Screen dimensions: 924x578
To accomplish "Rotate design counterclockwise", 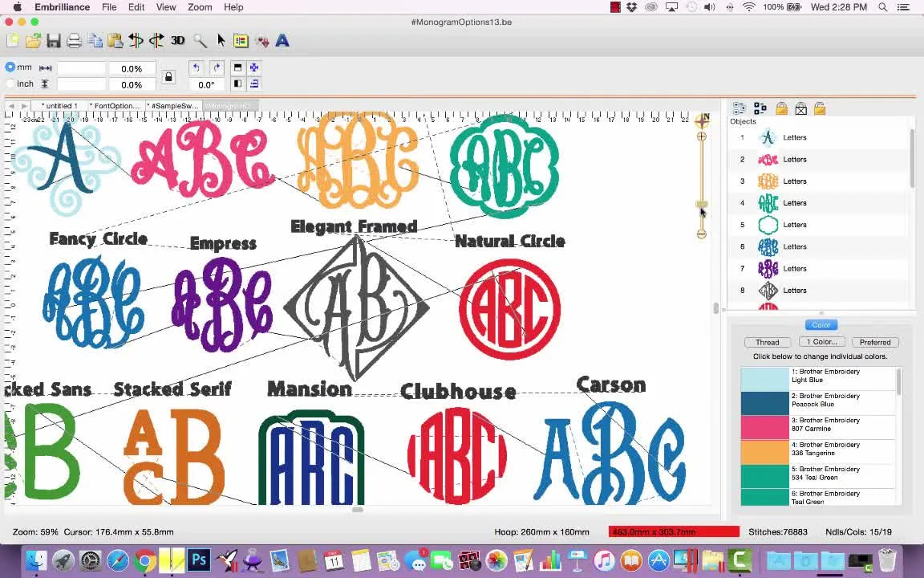I will [x=197, y=67].
